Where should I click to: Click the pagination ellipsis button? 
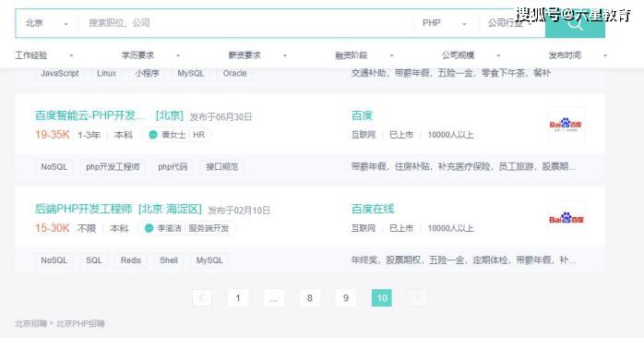[x=274, y=298]
